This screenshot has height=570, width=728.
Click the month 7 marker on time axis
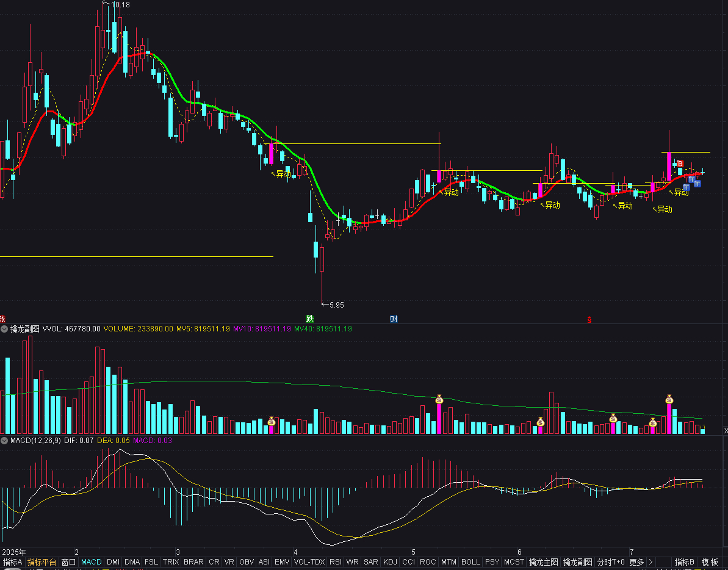[x=632, y=552]
